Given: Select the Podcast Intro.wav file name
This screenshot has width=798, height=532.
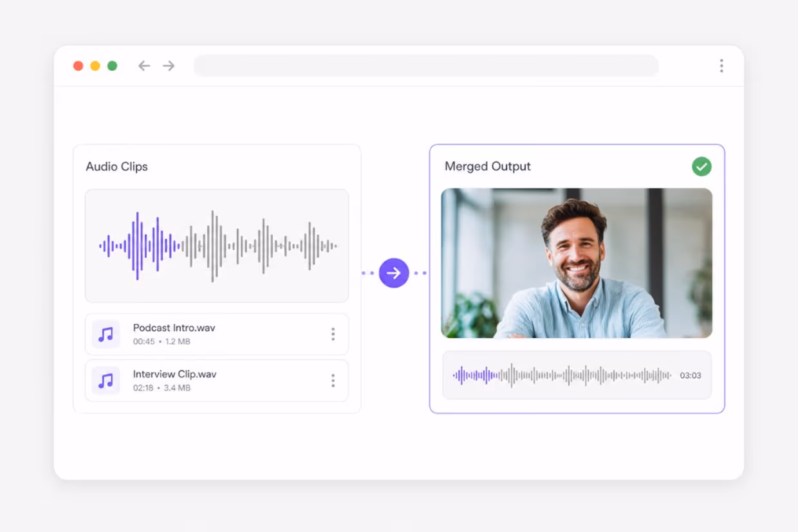Looking at the screenshot, I should click(174, 328).
